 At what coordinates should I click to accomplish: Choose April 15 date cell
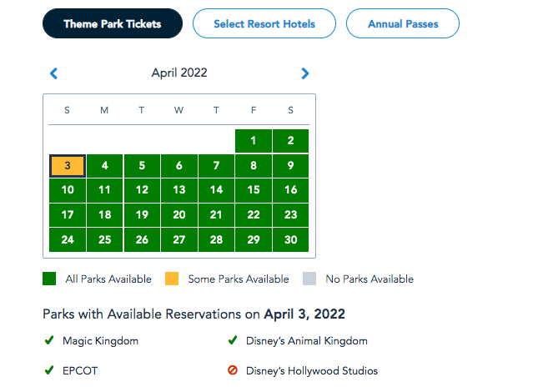point(254,190)
